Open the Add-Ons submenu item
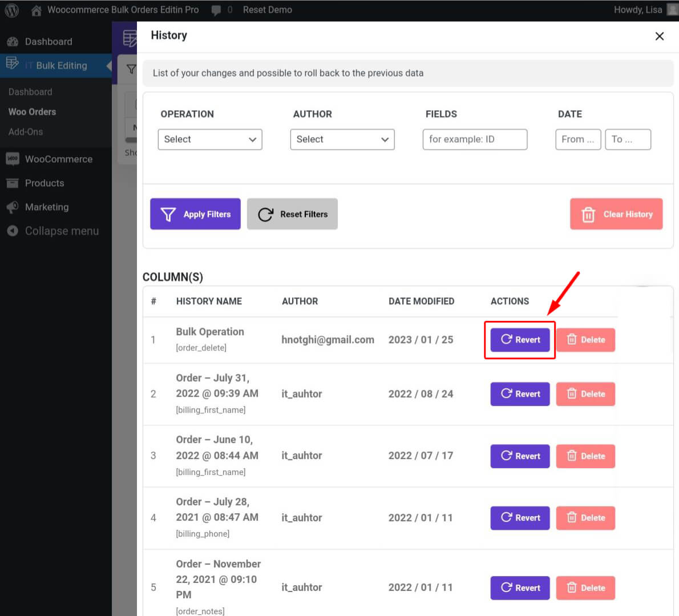Screen dimensions: 679x616 (26, 132)
